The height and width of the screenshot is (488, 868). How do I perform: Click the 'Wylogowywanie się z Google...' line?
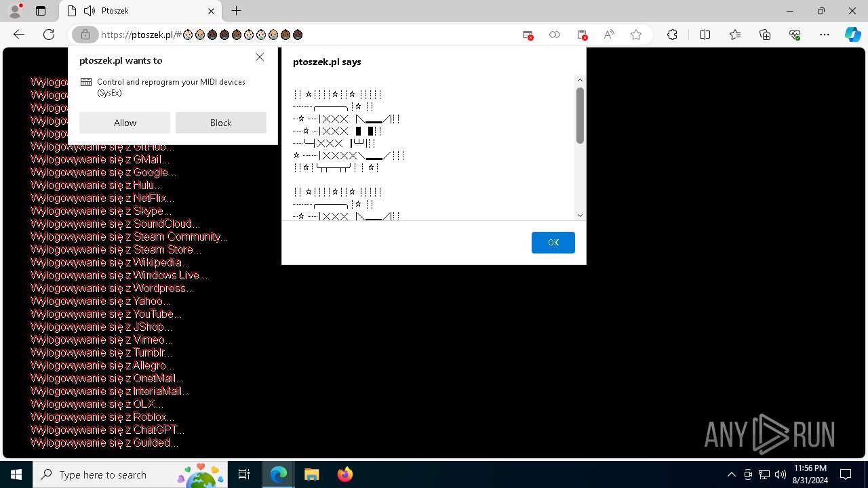[x=103, y=172]
